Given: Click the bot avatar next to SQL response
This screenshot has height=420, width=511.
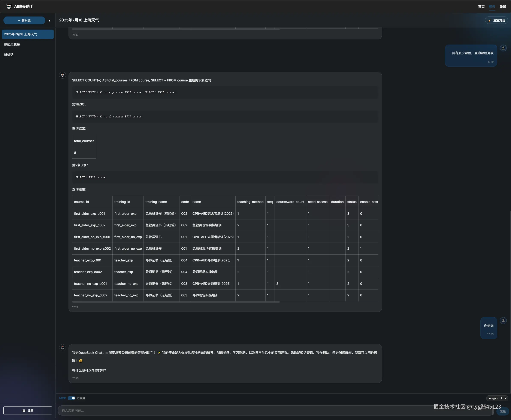Looking at the screenshot, I should pos(63,75).
